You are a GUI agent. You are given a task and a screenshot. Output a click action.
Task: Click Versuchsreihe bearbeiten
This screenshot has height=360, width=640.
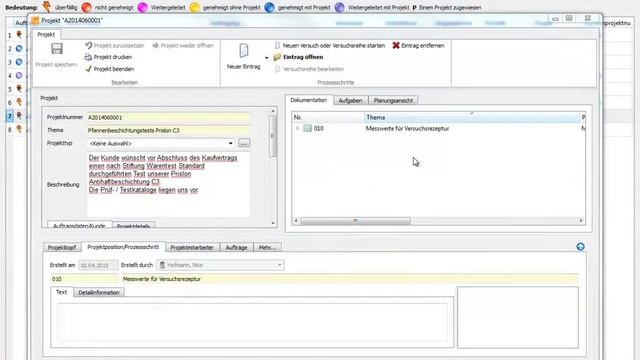(x=309, y=69)
